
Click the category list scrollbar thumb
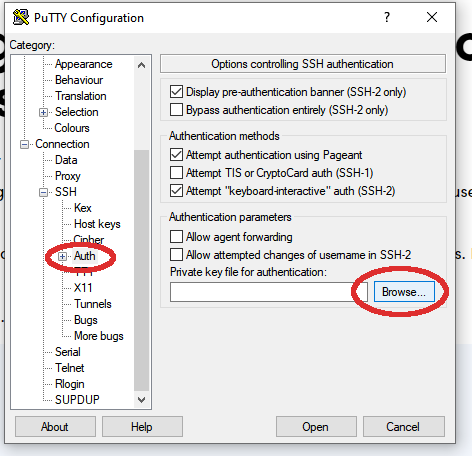141,270
